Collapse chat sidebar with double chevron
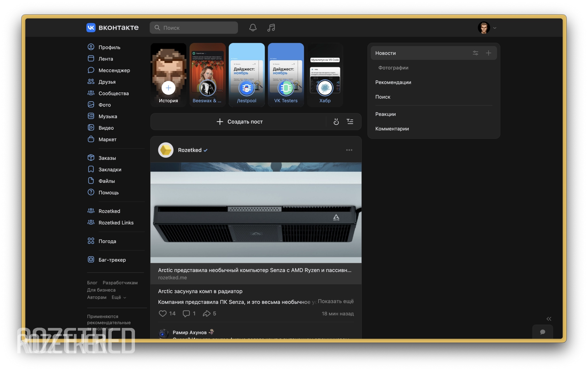Viewport: 588px width, 371px height. click(x=549, y=319)
